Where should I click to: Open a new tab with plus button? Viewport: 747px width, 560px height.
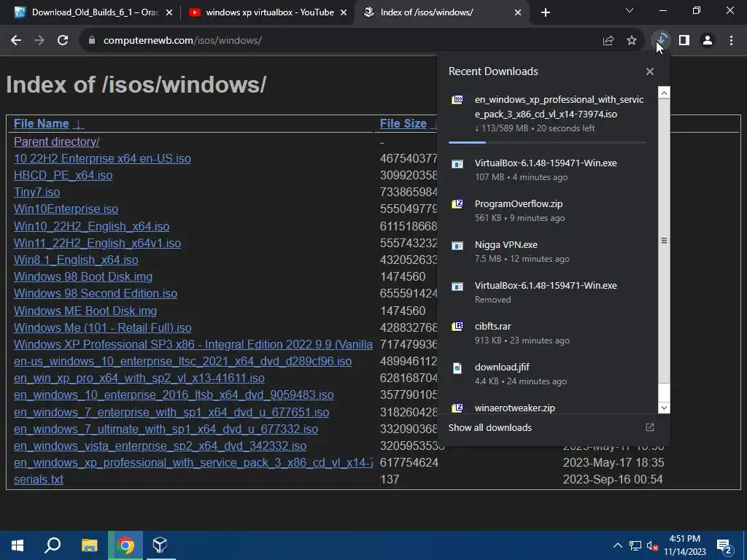[546, 12]
